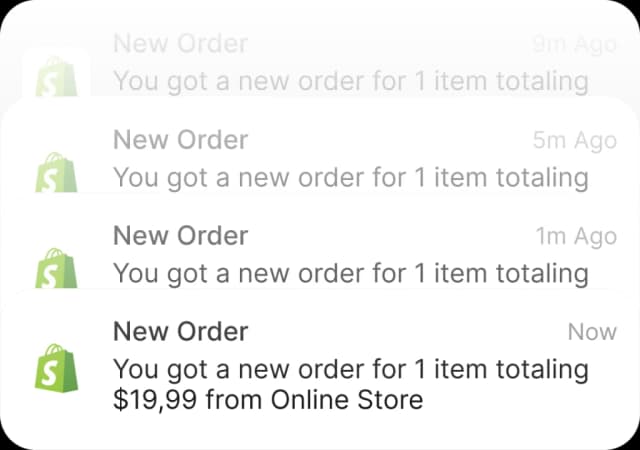The height and width of the screenshot is (450, 640).
Task: Click the message text in the 1m Ago notification
Action: tap(350, 273)
